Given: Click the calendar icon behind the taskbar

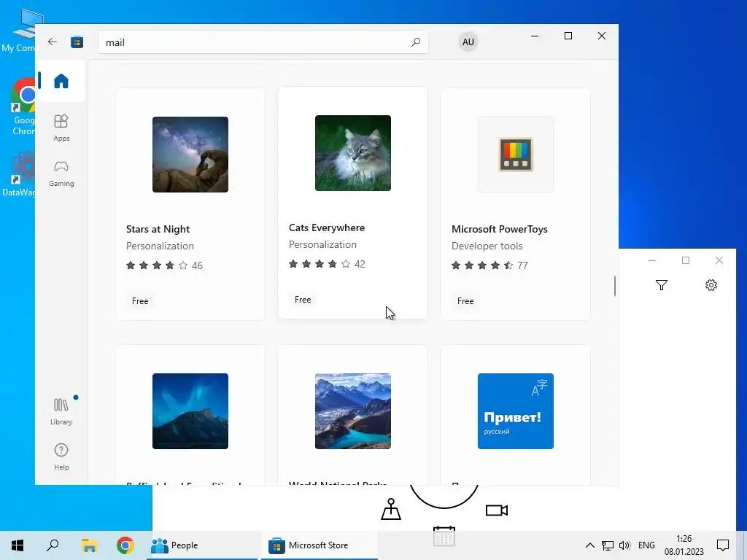Looking at the screenshot, I should click(444, 536).
